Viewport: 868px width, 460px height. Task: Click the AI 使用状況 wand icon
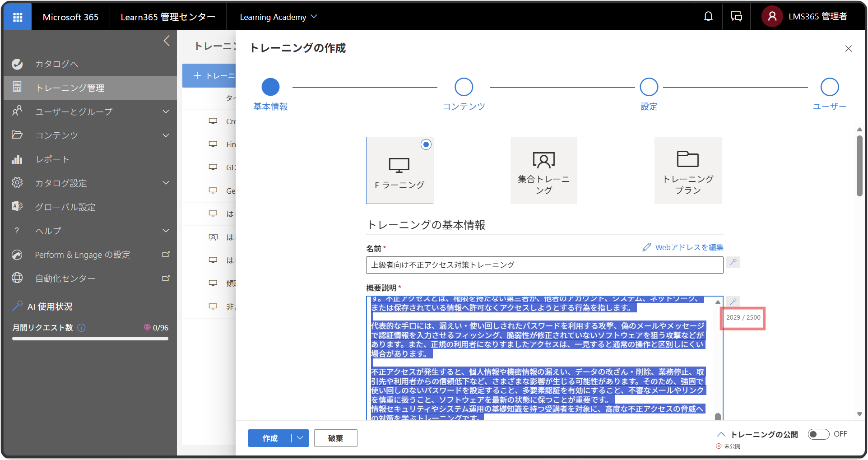pos(17,306)
